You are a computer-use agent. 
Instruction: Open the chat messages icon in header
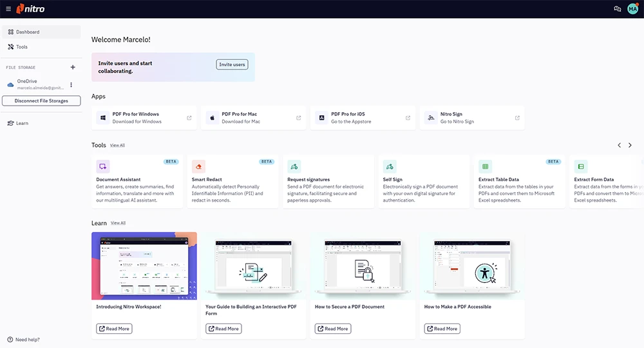pos(617,8)
